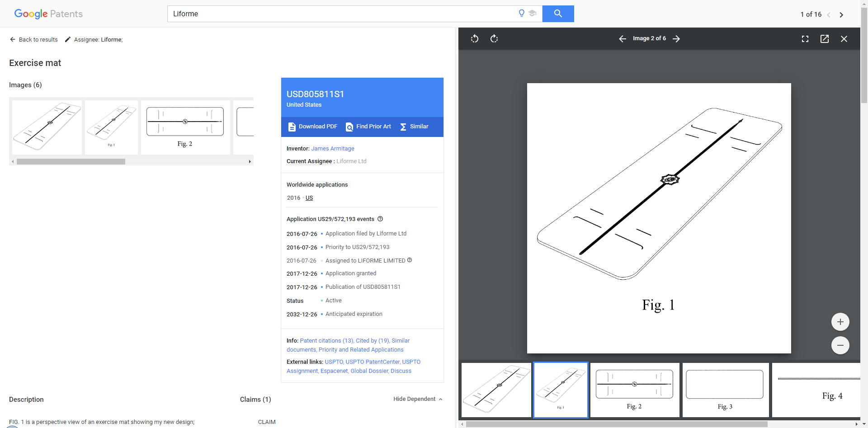Image resolution: width=868 pixels, height=428 pixels.
Task: Collapse dependent claims with Hide Dependent
Action: click(418, 399)
